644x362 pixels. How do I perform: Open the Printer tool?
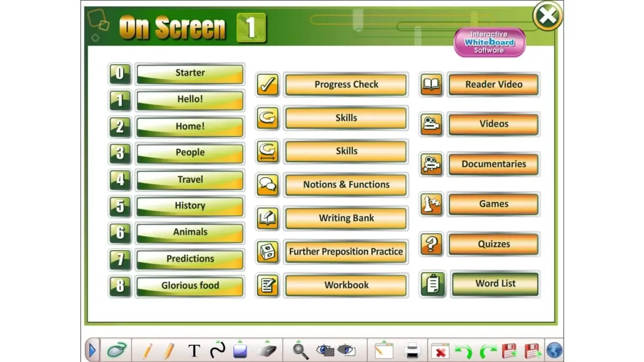point(411,351)
